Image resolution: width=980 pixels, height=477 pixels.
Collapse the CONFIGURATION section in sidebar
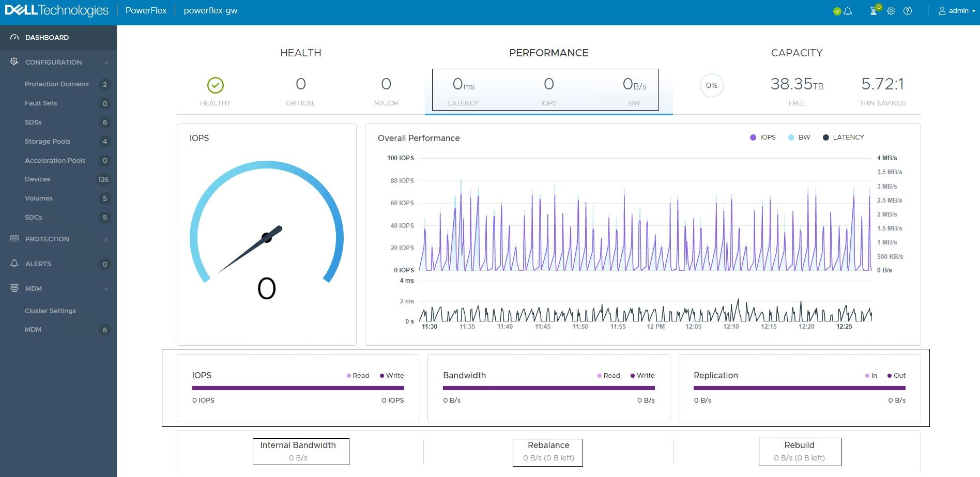(x=107, y=62)
